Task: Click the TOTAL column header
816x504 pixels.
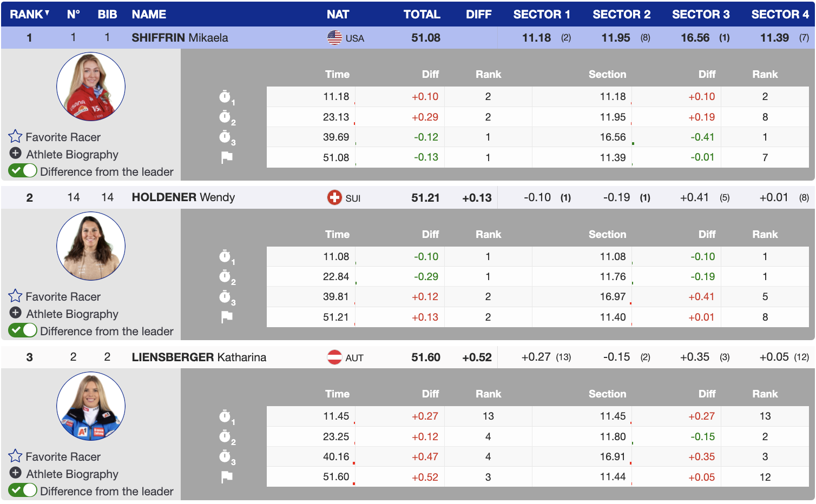Action: click(422, 14)
